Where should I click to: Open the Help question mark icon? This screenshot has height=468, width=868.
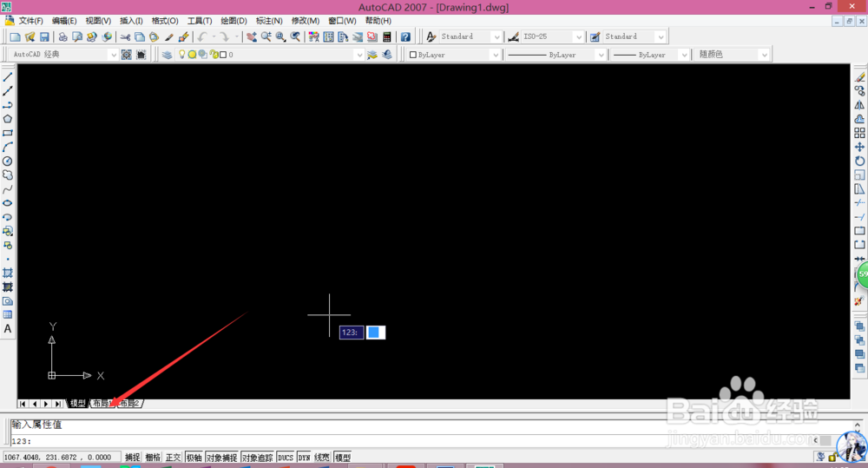(405, 37)
